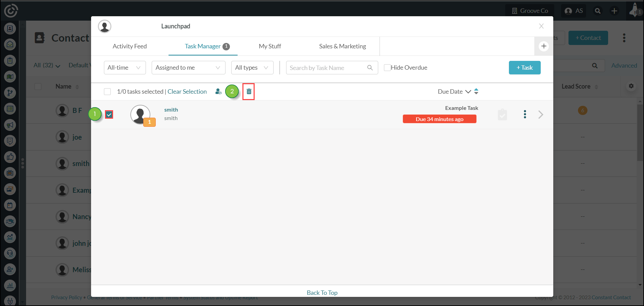This screenshot has width=644, height=306.
Task: Click the rocket Launchpad icon in header
Action: coord(635,10)
